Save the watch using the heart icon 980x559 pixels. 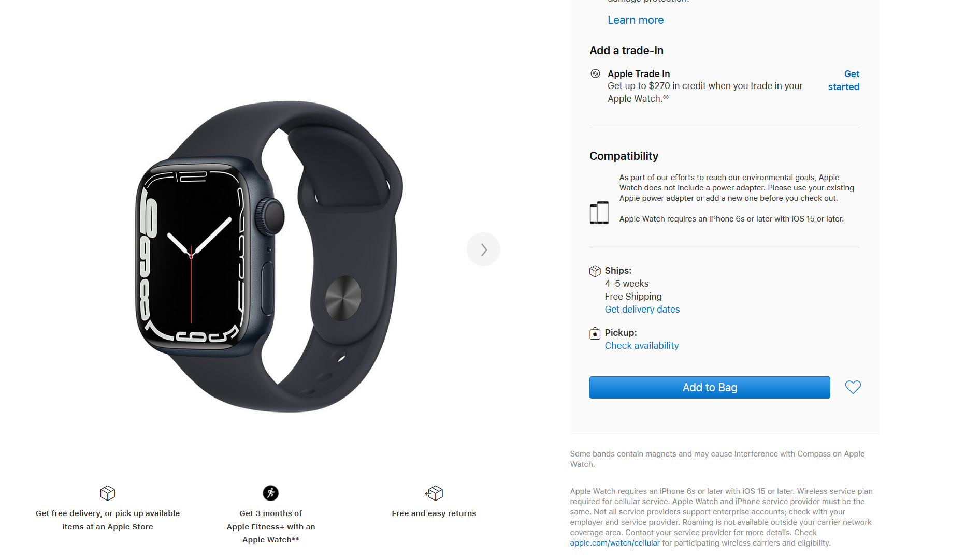[x=853, y=387]
